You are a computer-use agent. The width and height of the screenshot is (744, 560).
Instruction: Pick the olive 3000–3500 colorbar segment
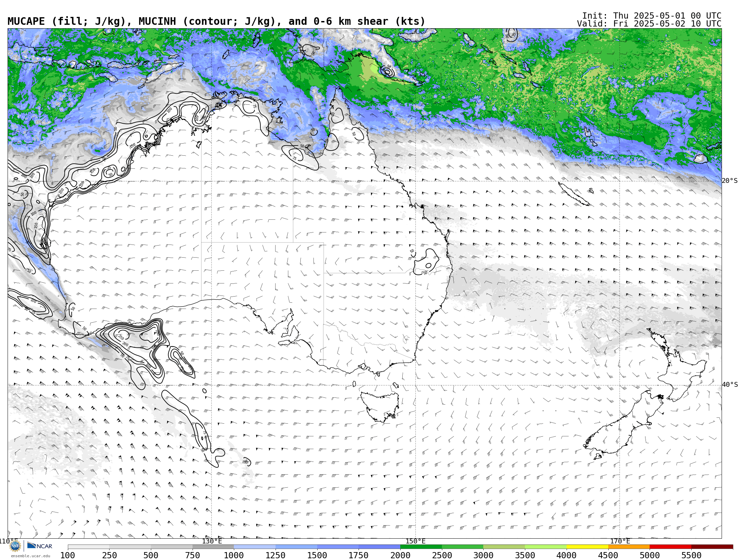(504, 547)
